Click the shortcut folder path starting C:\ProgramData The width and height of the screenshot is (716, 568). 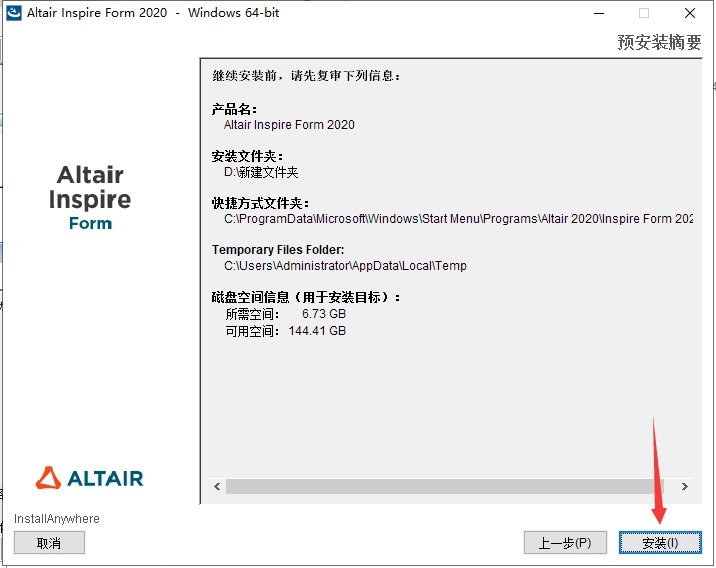pos(458,219)
